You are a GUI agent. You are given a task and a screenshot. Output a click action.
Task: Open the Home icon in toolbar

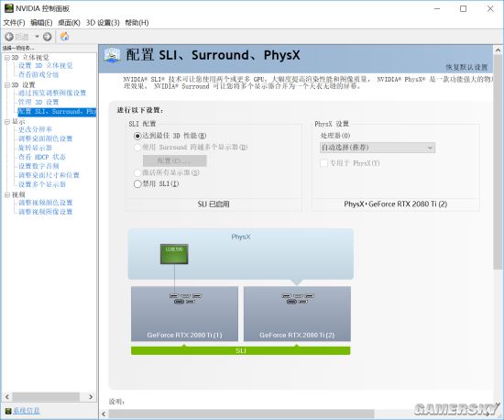click(x=65, y=37)
